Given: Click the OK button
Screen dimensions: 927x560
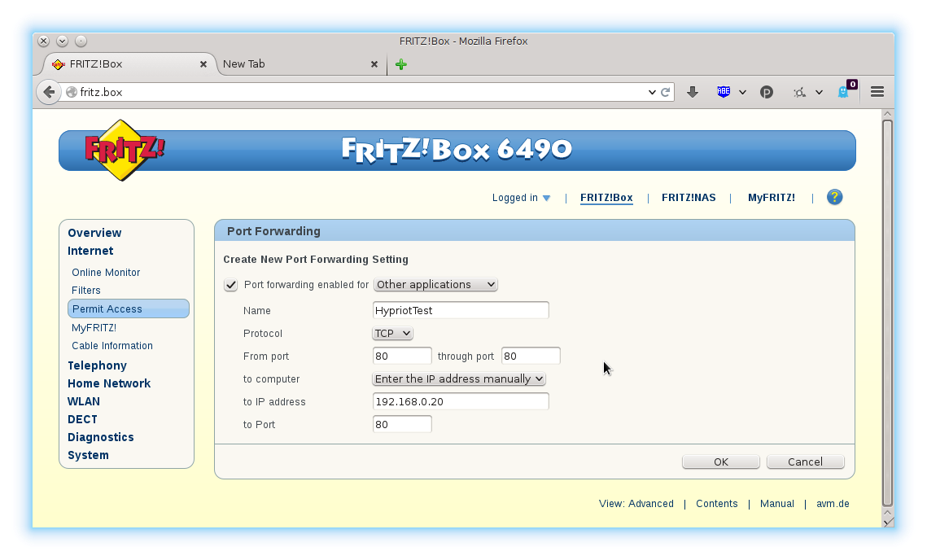Looking at the screenshot, I should point(720,462).
